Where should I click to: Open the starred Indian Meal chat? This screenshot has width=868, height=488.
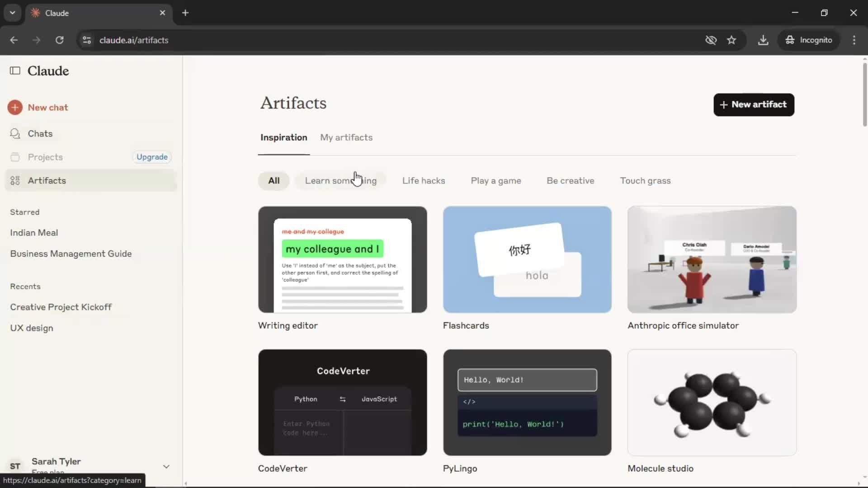(x=34, y=233)
